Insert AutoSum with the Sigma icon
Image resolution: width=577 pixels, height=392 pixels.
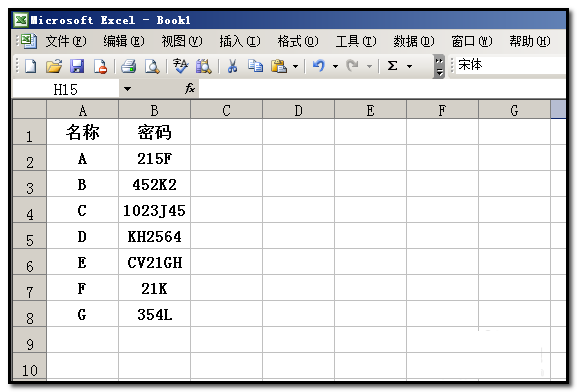[x=393, y=66]
